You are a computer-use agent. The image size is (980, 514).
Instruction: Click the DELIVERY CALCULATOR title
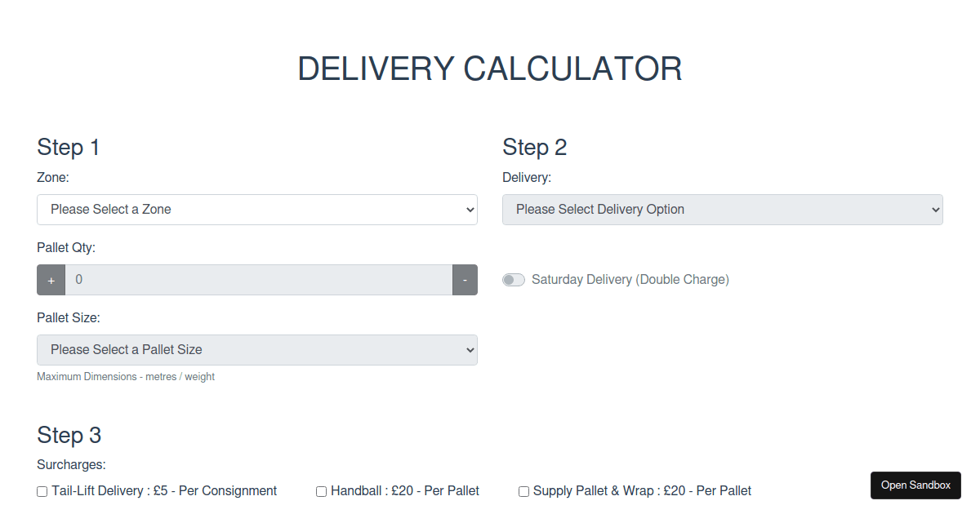(x=490, y=69)
